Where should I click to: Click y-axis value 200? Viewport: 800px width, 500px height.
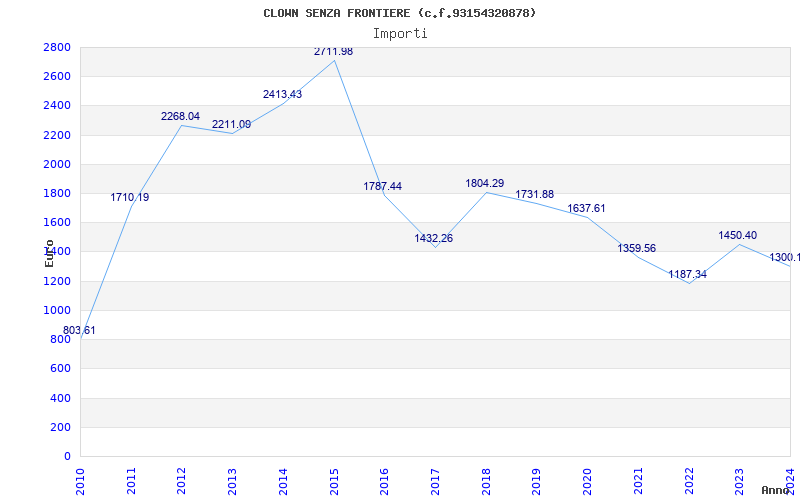(x=60, y=427)
